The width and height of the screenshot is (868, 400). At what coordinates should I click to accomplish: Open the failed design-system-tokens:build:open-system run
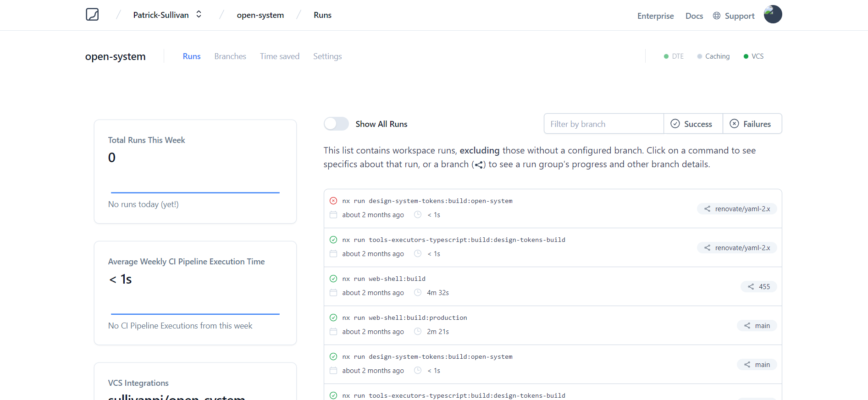tap(427, 201)
